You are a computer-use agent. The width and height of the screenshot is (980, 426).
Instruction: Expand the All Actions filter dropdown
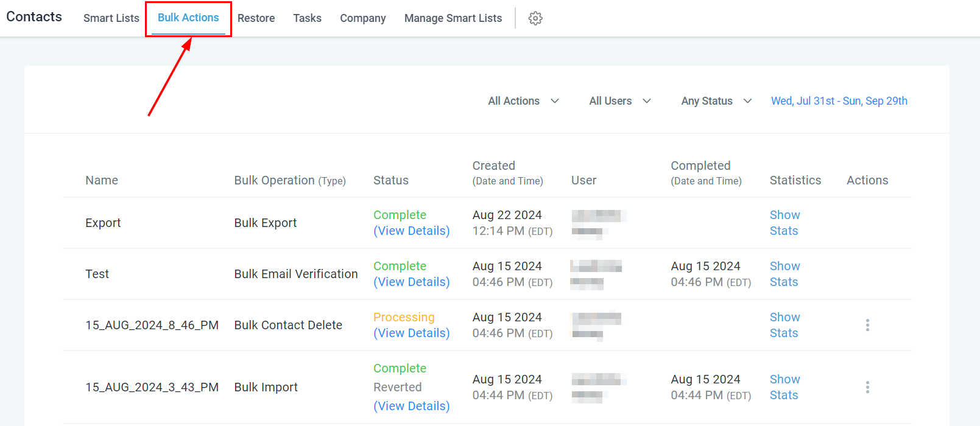click(x=523, y=101)
